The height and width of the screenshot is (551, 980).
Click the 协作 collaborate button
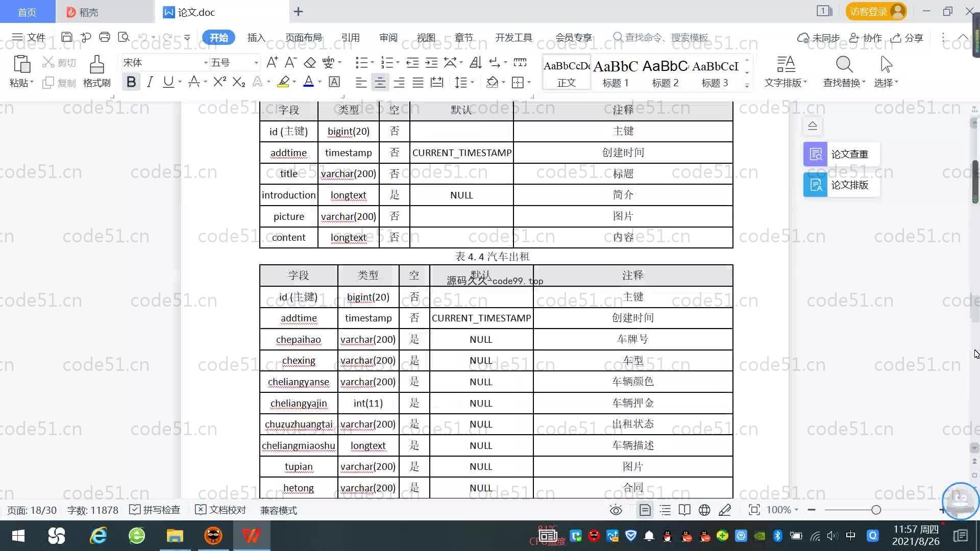866,38
